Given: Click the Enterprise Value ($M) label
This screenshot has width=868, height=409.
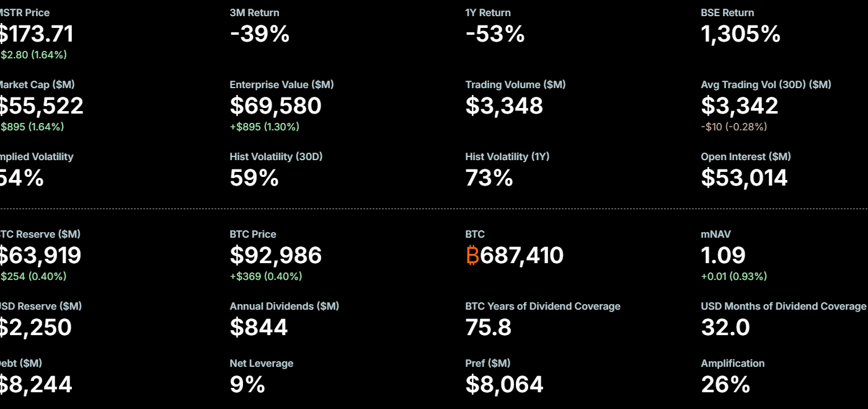Looking at the screenshot, I should (x=281, y=84).
